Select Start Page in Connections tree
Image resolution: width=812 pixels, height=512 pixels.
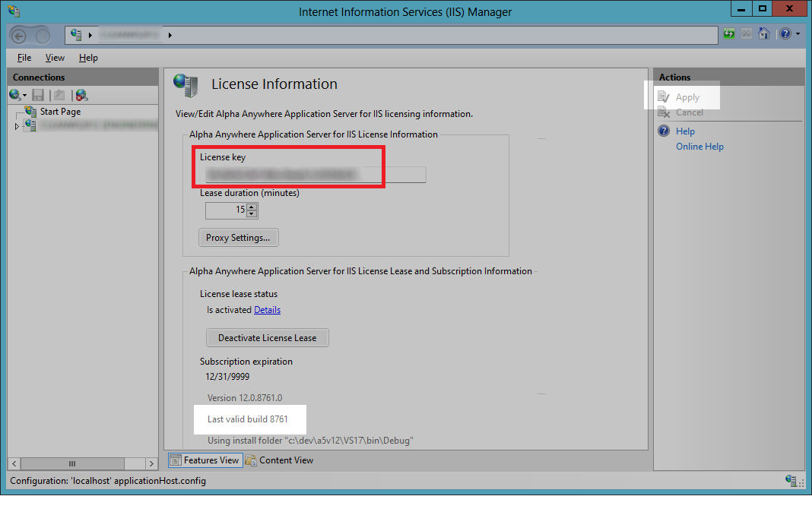point(61,112)
